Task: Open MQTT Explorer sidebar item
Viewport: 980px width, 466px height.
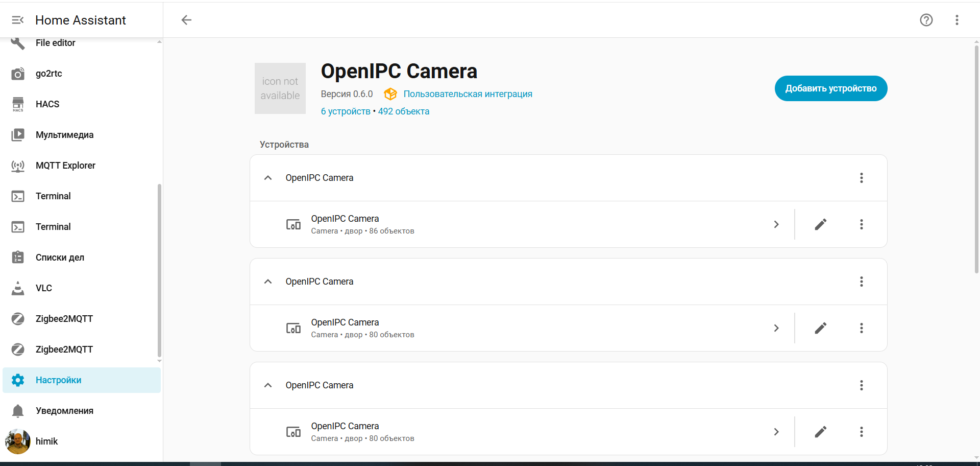Action: click(x=65, y=166)
